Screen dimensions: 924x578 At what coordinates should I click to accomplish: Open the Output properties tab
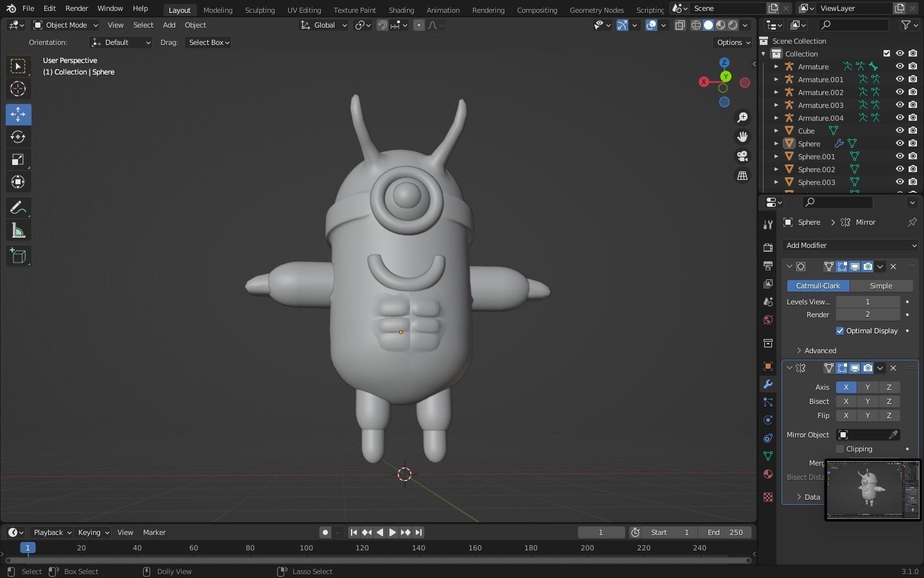(x=767, y=265)
